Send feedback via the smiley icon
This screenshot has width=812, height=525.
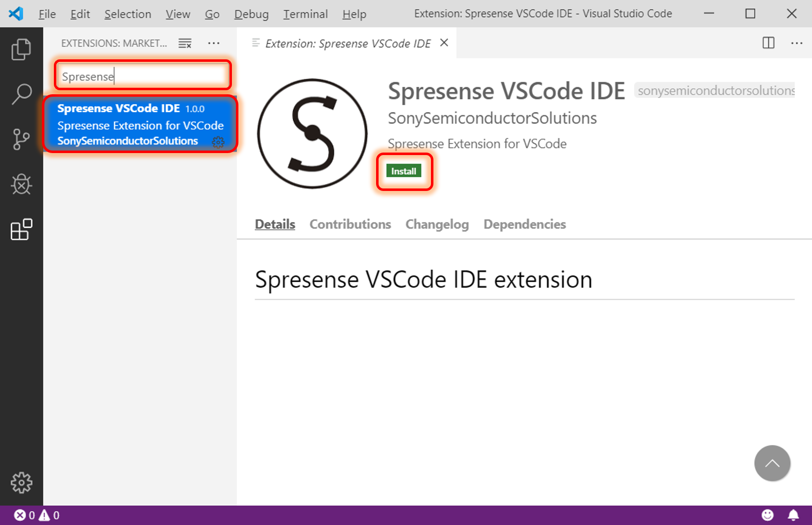767,515
